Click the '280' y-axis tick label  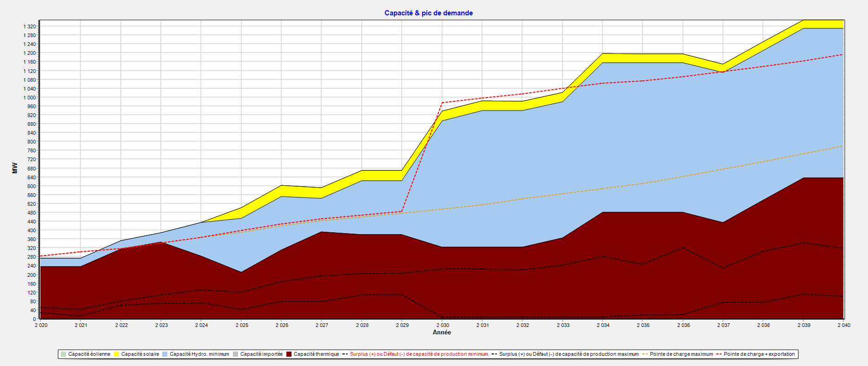coord(32,257)
